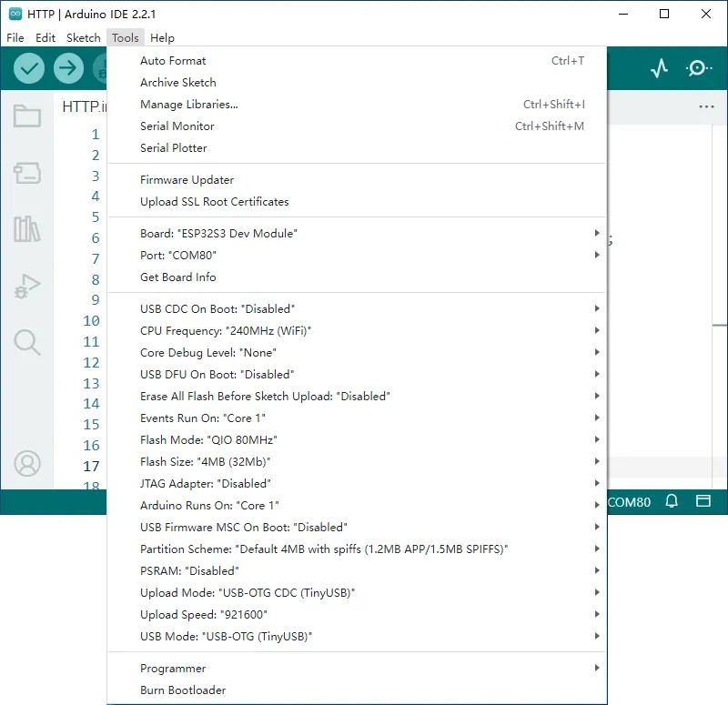Select Auto Format menu entry

click(173, 61)
